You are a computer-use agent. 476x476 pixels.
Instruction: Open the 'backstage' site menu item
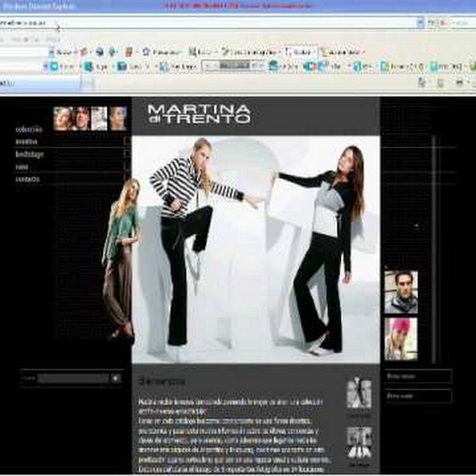(x=30, y=154)
